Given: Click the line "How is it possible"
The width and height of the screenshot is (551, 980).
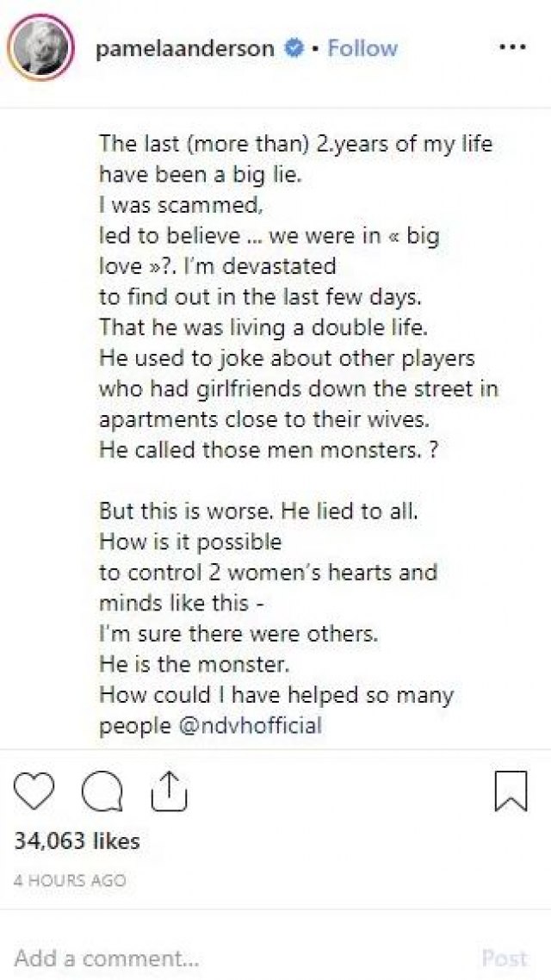Looking at the screenshot, I should point(190,542).
